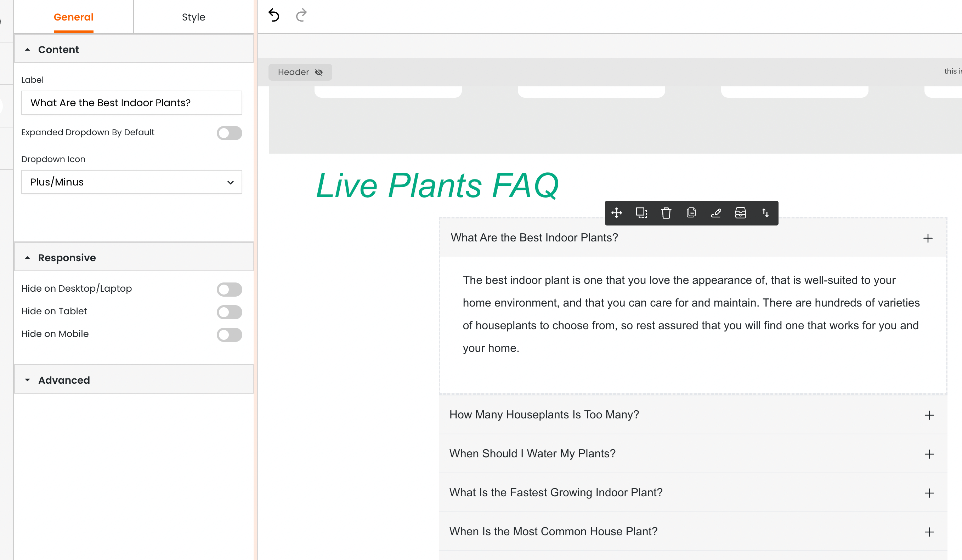Click the undo arrow
Screen dimensions: 962x560
tap(274, 15)
